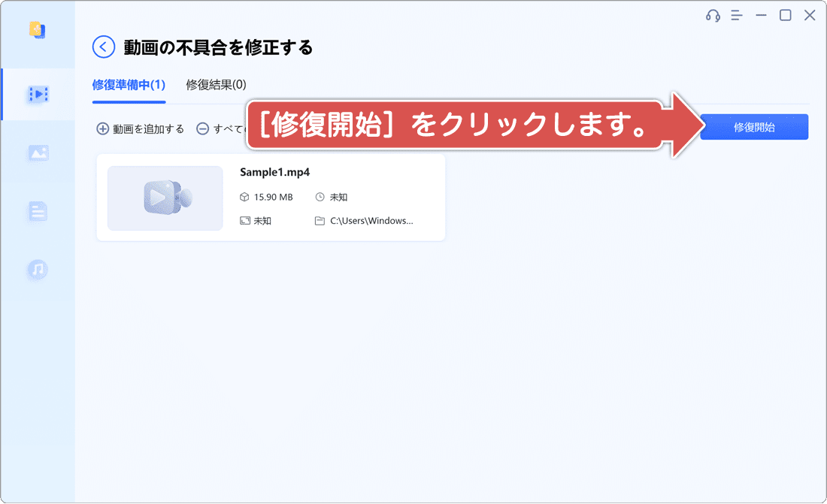Click the Repairit logo at the top of sidebar
The height and width of the screenshot is (504, 827).
pos(38,30)
